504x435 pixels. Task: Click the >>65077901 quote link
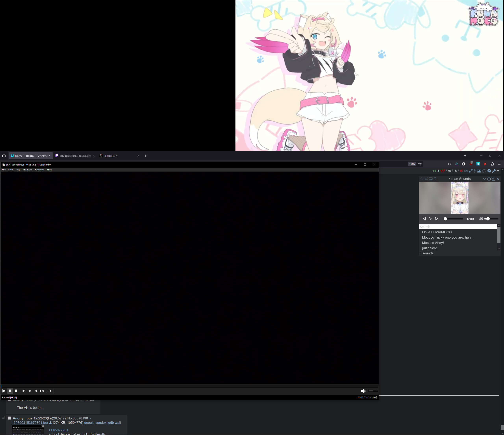(58, 430)
